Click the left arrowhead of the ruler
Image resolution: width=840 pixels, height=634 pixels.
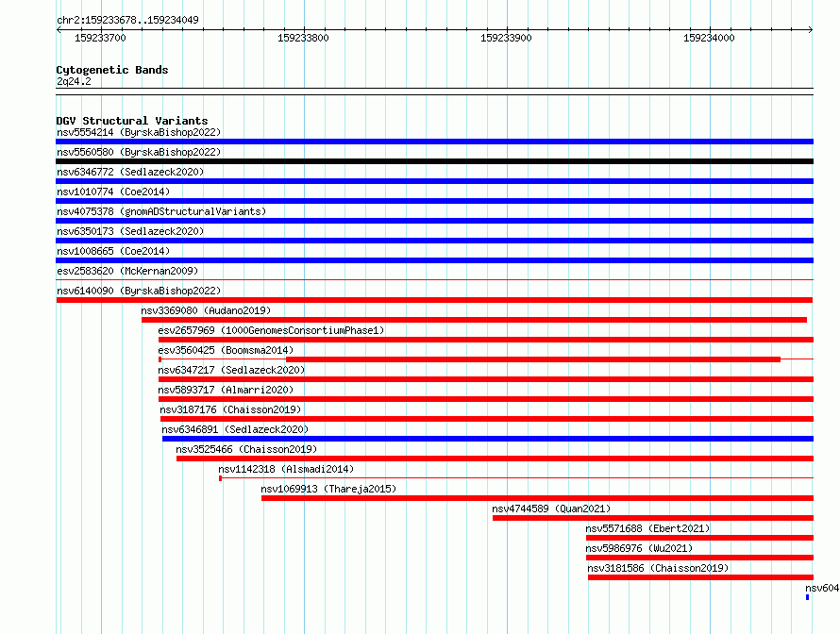click(x=59, y=30)
